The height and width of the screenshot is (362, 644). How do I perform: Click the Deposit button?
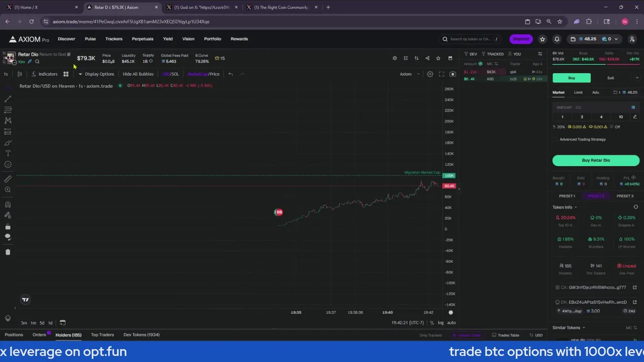click(521, 39)
